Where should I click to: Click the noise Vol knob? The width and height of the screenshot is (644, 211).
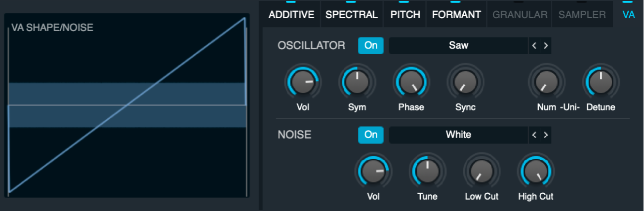pos(373,172)
